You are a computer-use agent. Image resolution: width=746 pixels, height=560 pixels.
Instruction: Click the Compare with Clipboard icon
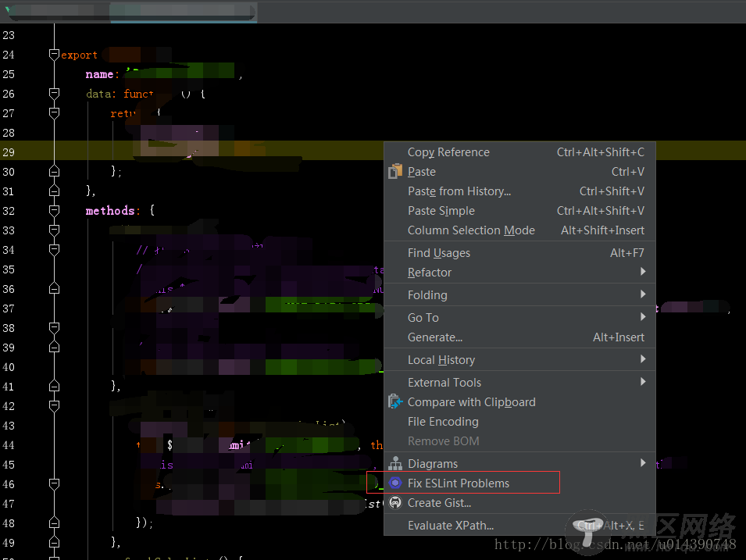[x=395, y=402]
